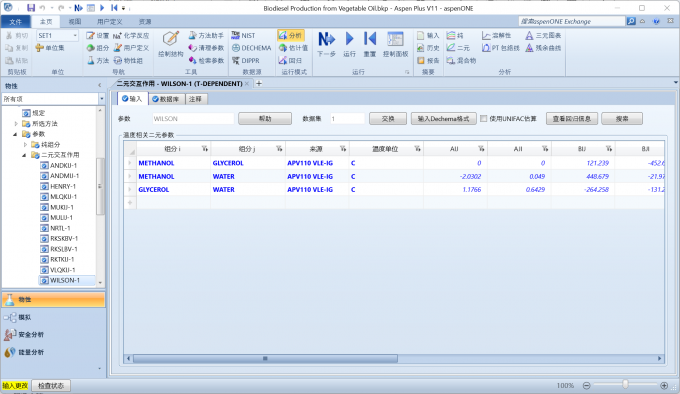Click the 搜索 search button
The image size is (680, 394).
622,119
